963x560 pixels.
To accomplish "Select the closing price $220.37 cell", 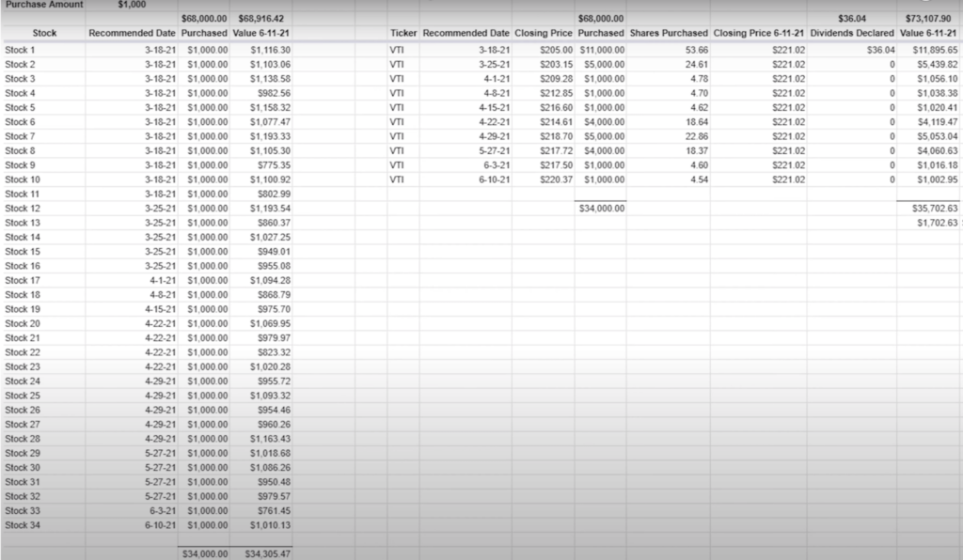I will pos(556,179).
